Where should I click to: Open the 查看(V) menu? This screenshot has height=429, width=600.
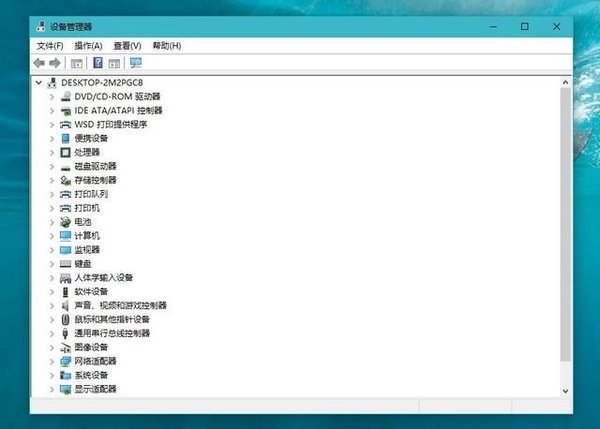[x=127, y=46]
